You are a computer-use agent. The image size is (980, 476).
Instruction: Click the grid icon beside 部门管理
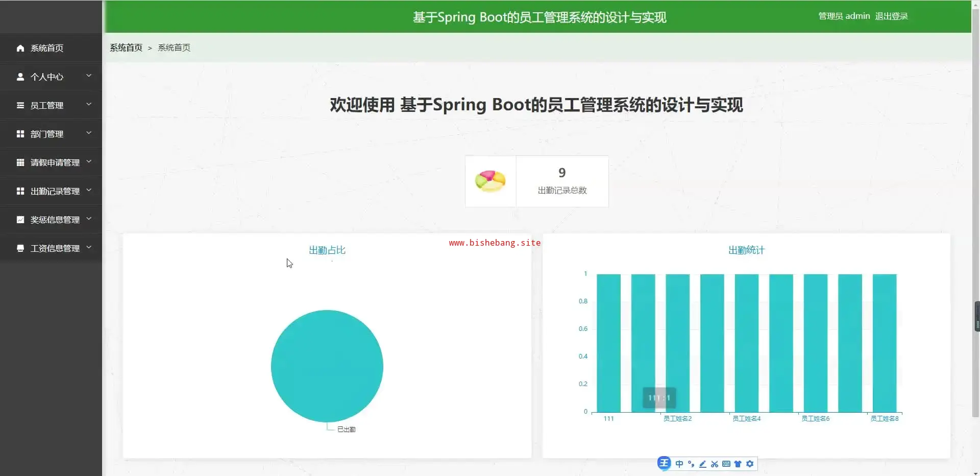tap(20, 134)
